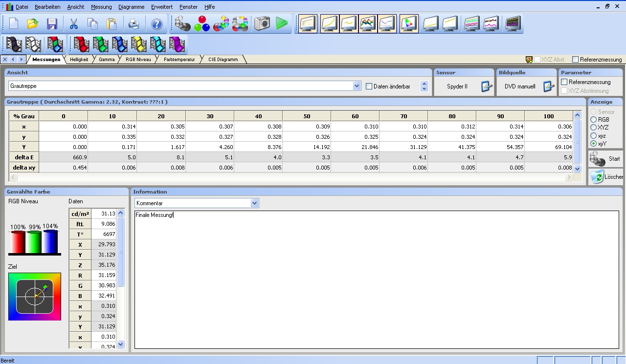Screen dimensions: 626x364
Task: Switch to the Farbtemperatur tab
Action: (179, 60)
